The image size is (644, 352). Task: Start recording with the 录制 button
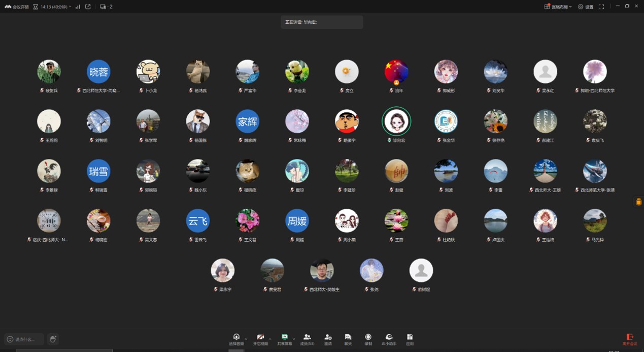point(368,339)
